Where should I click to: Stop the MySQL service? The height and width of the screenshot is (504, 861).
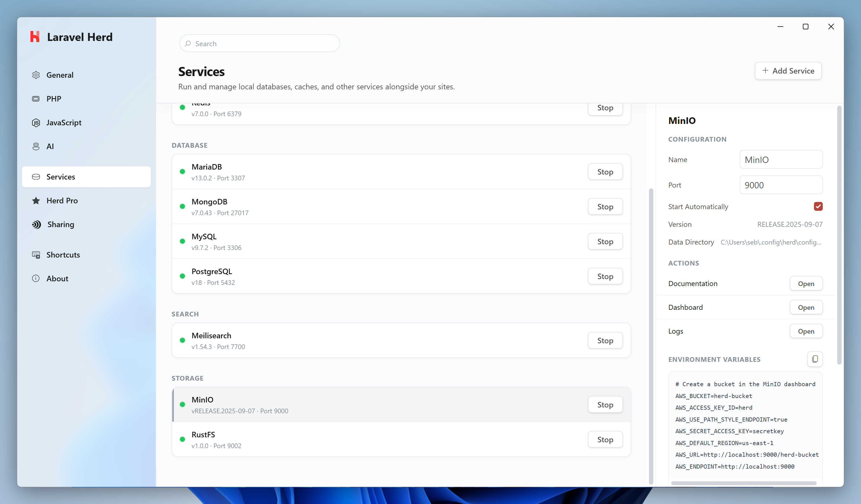[605, 241]
